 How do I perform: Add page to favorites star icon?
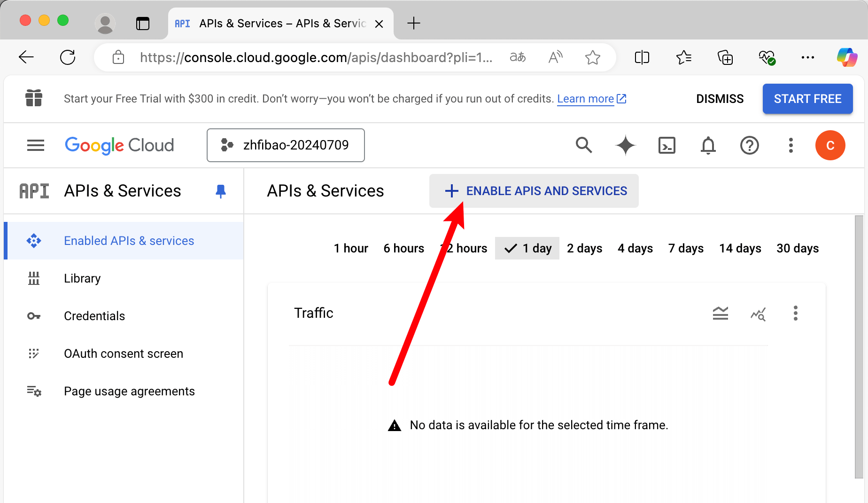coord(593,57)
